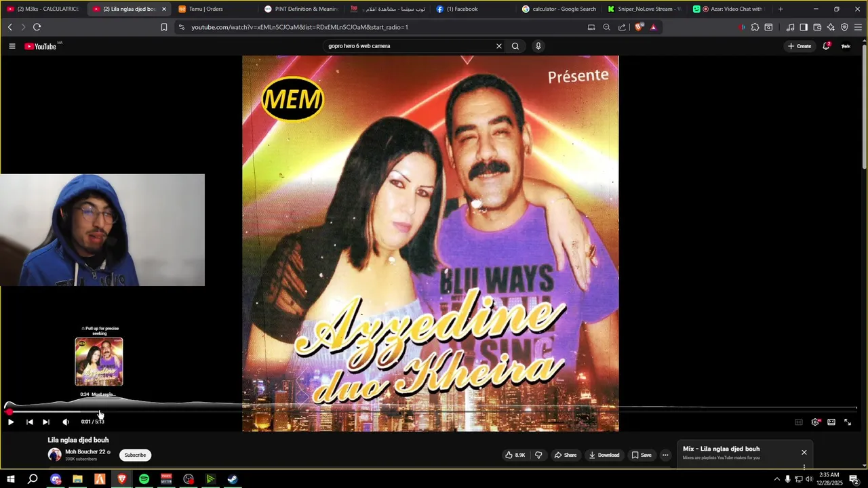Bookmark this page

(x=164, y=27)
